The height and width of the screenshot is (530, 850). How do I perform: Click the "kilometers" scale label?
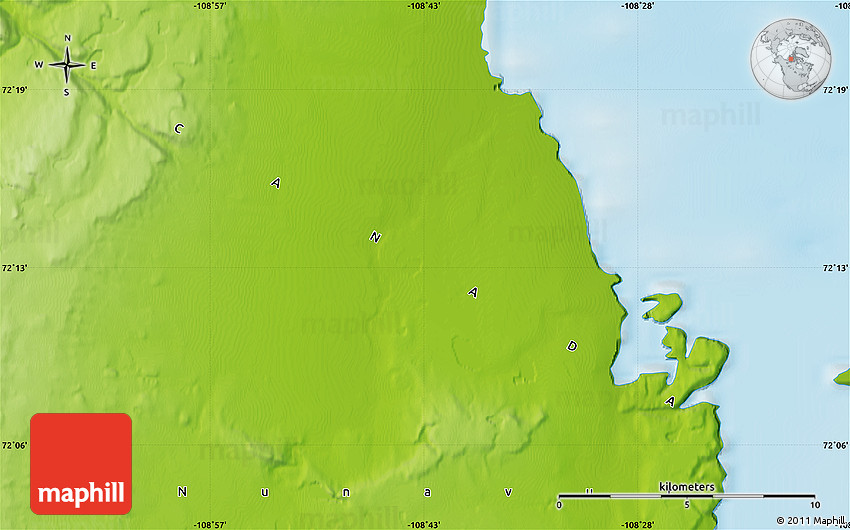(687, 486)
